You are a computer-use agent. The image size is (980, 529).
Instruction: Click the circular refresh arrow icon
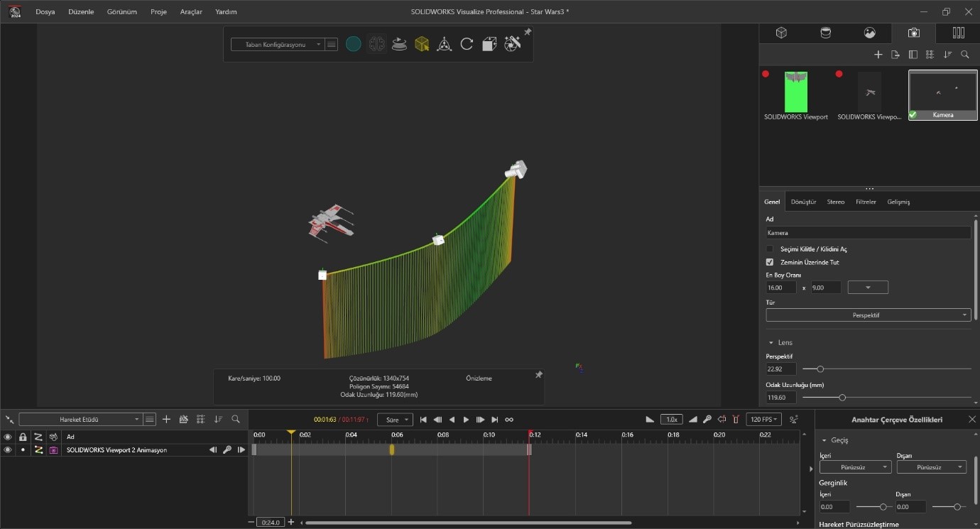[x=467, y=44]
